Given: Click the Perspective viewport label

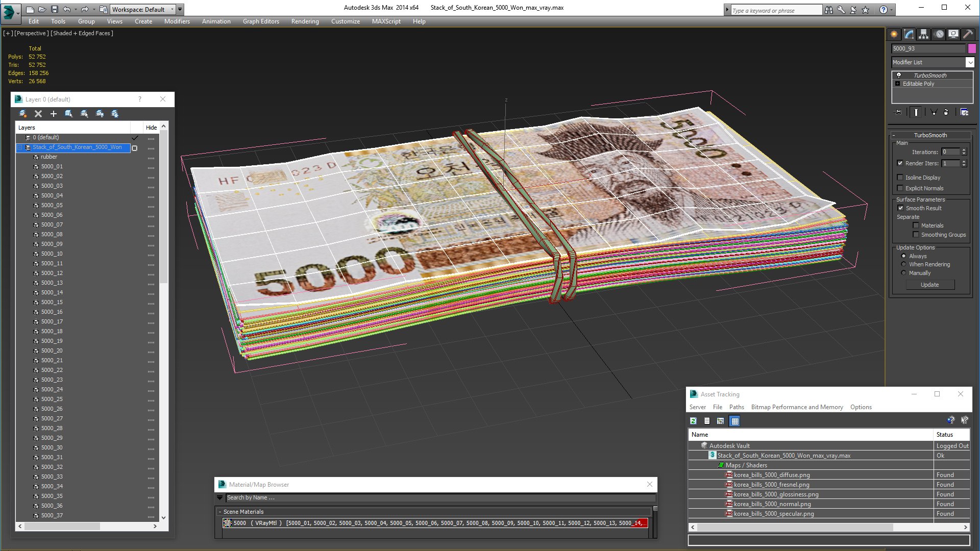Looking at the screenshot, I should click(x=32, y=33).
